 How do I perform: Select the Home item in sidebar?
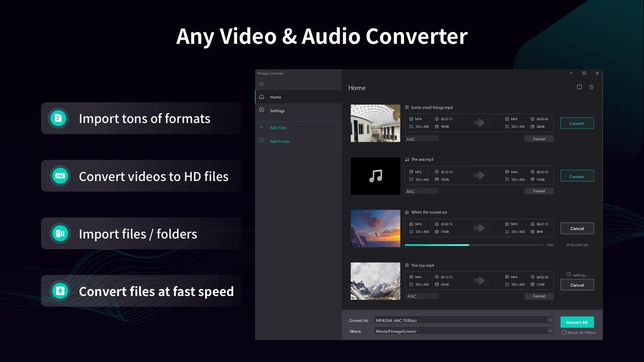[x=298, y=97]
